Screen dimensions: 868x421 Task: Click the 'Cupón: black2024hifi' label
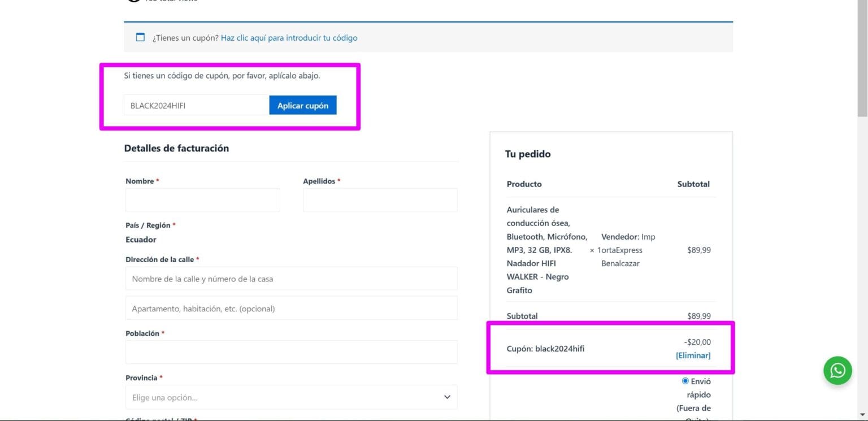click(545, 349)
